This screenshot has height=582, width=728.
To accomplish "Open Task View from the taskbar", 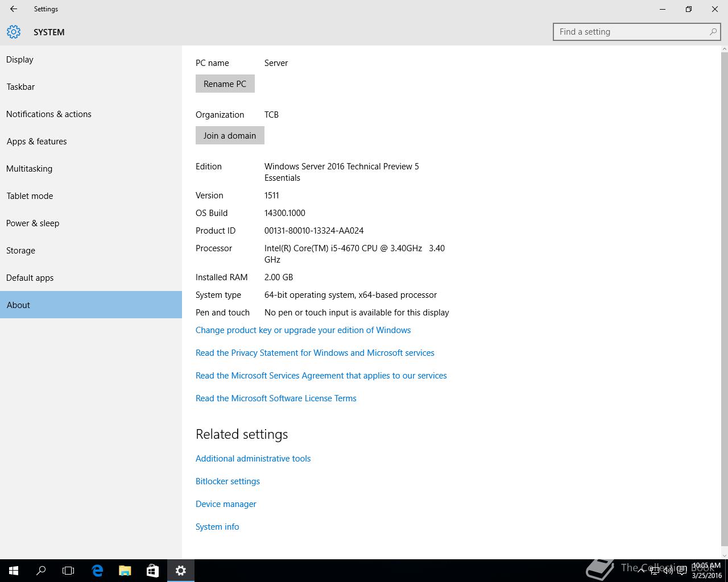I will pyautogui.click(x=68, y=571).
